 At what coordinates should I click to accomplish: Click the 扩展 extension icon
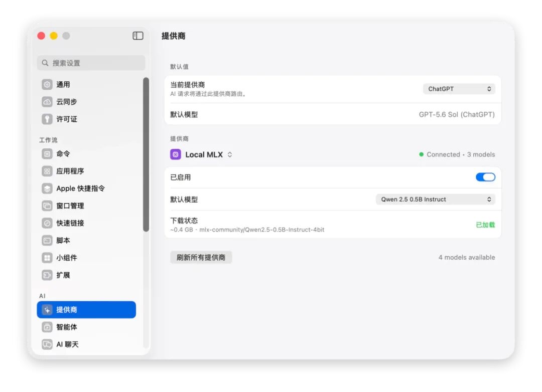point(47,275)
